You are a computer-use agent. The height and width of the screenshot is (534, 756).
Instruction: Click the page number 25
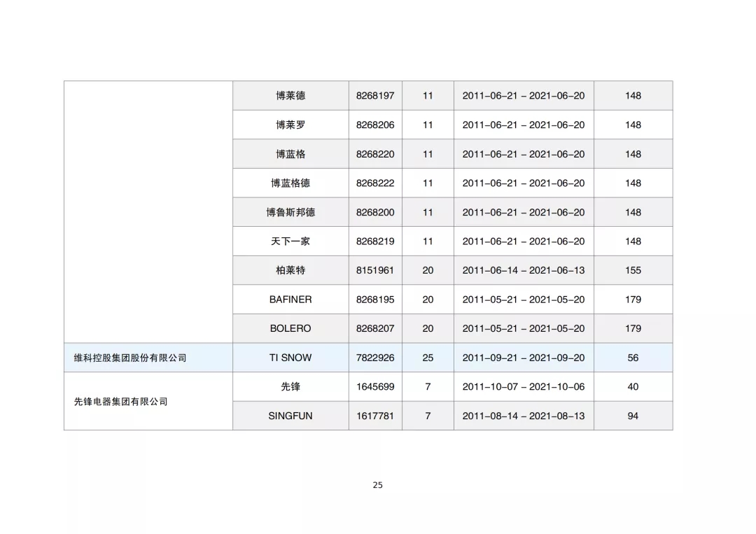coord(377,485)
